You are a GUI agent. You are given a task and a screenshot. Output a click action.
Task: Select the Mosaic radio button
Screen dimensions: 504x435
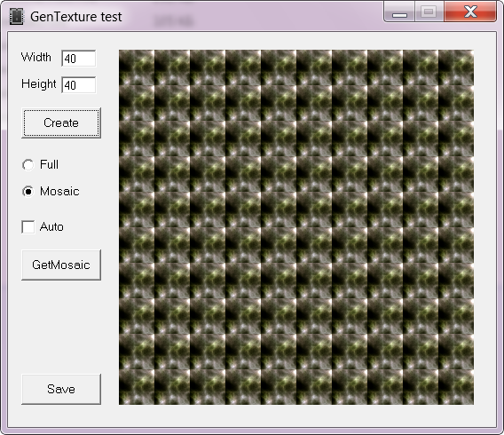tap(28, 191)
